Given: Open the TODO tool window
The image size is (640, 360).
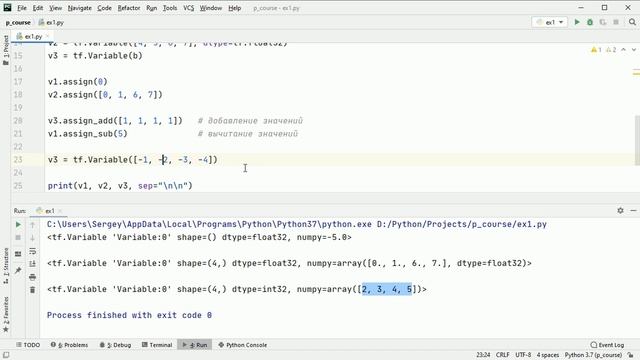Looking at the screenshot, I should point(28,345).
